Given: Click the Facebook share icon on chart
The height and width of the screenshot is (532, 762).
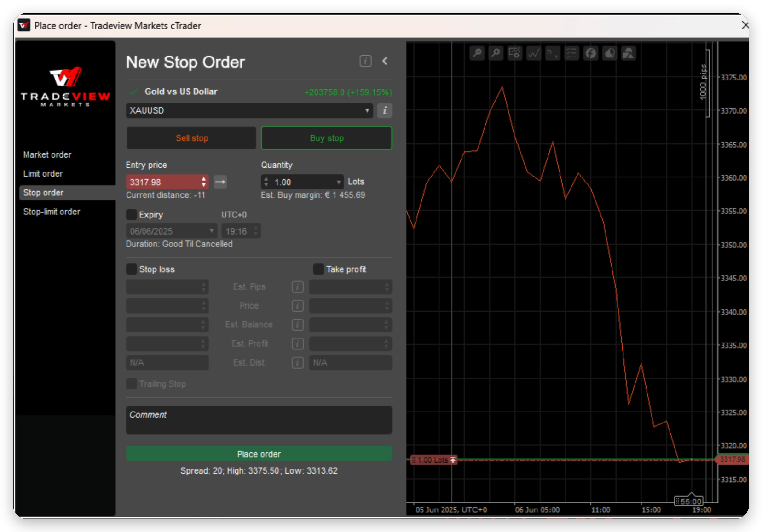Looking at the screenshot, I should (590, 53).
